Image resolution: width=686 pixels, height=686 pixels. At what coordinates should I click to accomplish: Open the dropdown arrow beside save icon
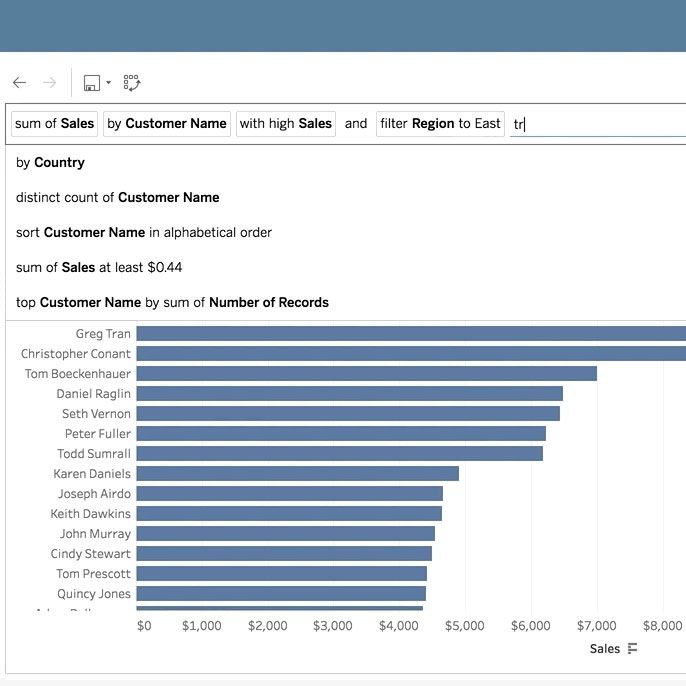click(108, 83)
